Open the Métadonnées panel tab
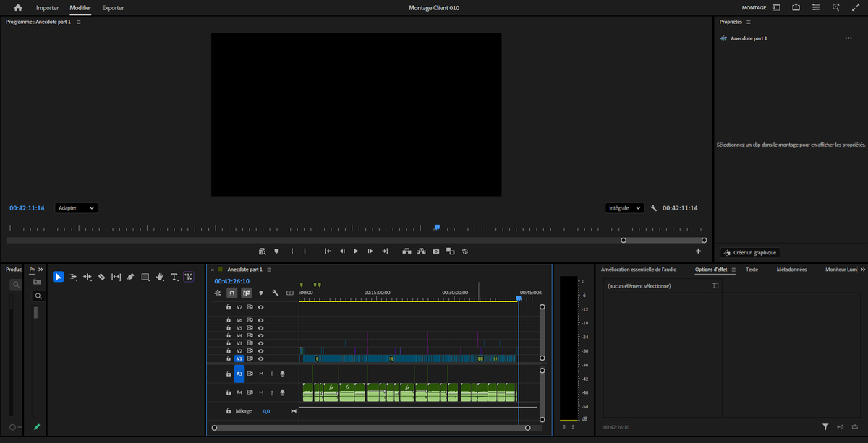868x443 pixels. (791, 270)
